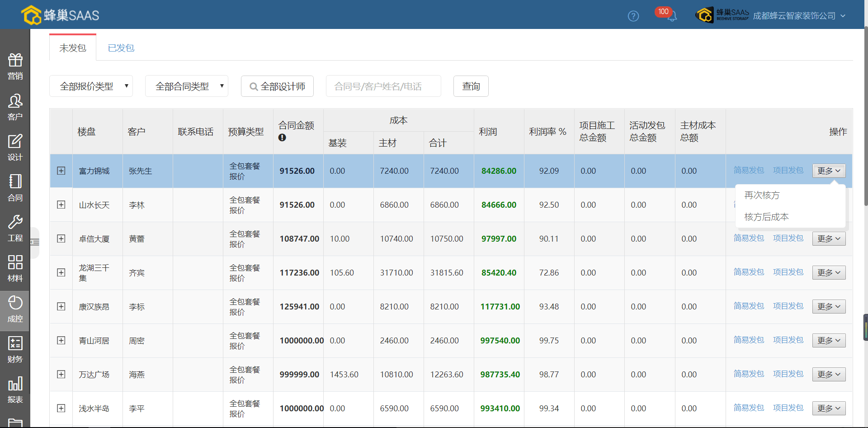Viewport: 868px width, 428px height.
Task: Open the 全部合同类型 dropdown
Action: coord(186,86)
